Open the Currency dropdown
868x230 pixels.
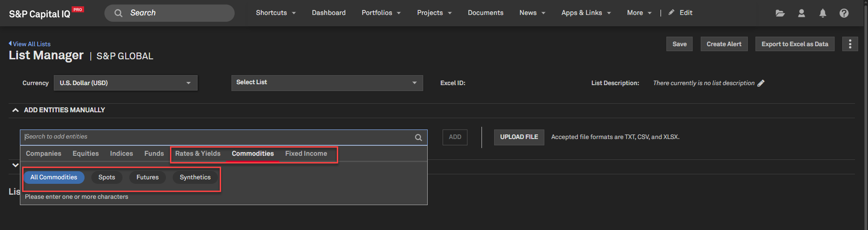tap(126, 83)
